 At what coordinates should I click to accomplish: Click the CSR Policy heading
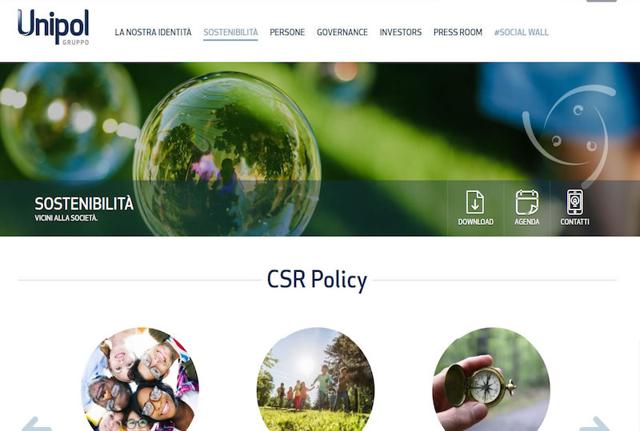point(317,280)
